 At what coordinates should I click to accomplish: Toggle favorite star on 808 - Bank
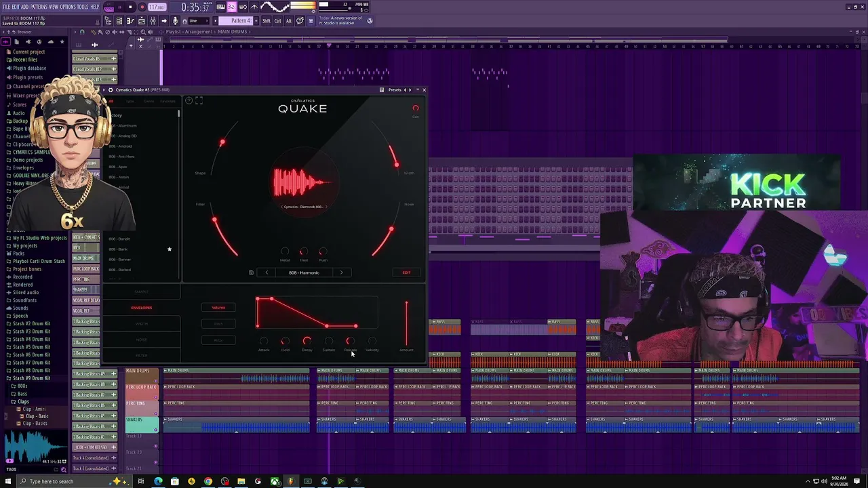pyautogui.click(x=170, y=249)
